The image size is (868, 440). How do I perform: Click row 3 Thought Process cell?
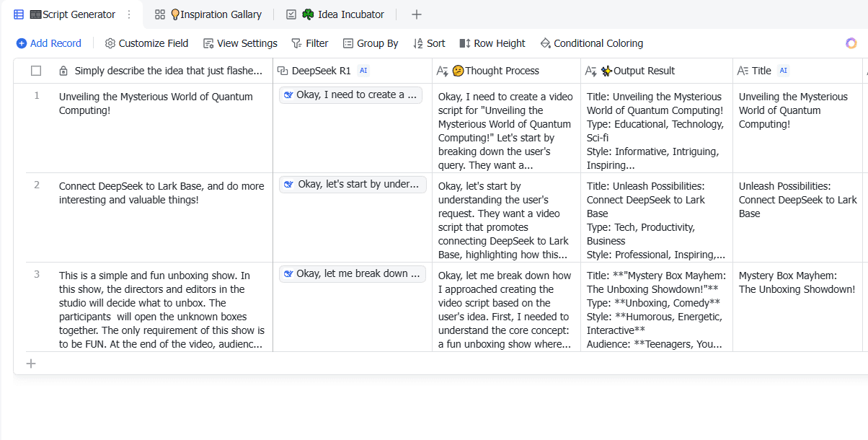(x=507, y=307)
